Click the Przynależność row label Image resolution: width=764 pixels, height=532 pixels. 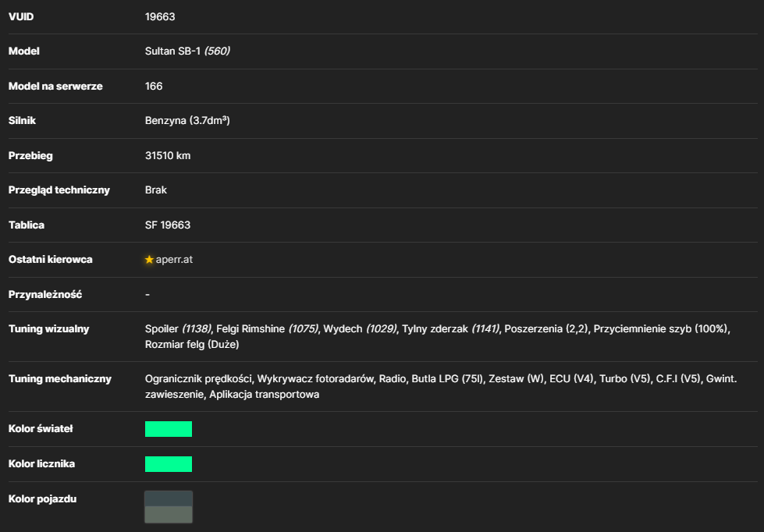(x=44, y=295)
